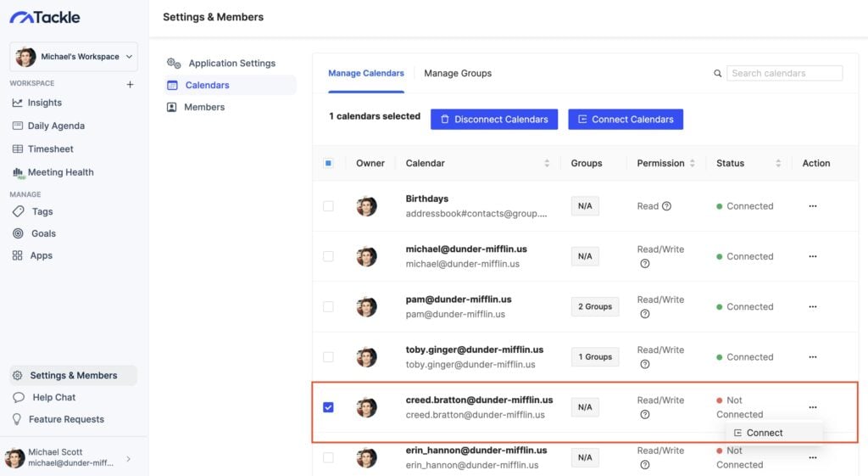Expand Michael's Workspace dropdown
This screenshot has height=476, width=868.
click(74, 57)
